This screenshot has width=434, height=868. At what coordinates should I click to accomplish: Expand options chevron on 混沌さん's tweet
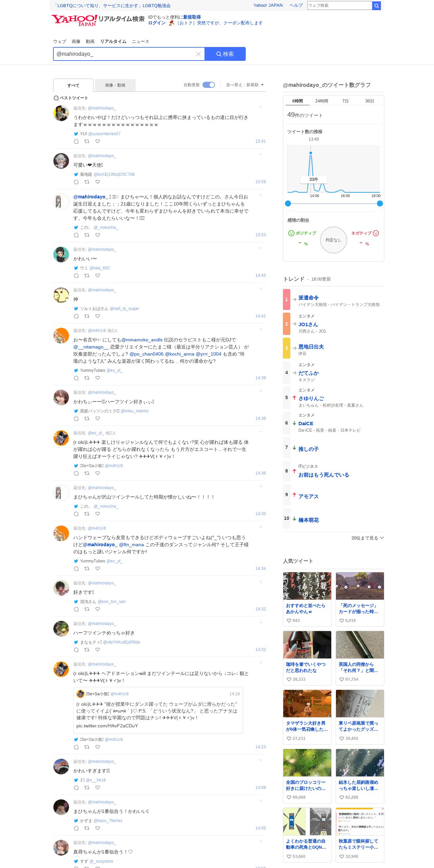click(261, 582)
